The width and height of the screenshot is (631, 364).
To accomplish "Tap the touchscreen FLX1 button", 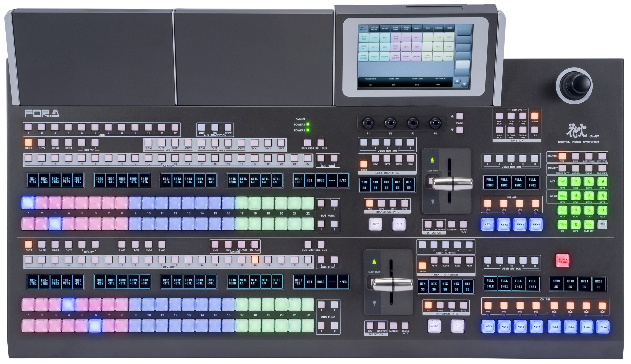I will (x=438, y=37).
